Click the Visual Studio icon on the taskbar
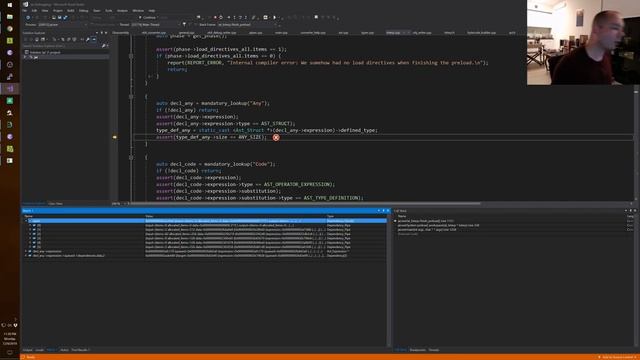The image size is (640, 360). click(10, 89)
